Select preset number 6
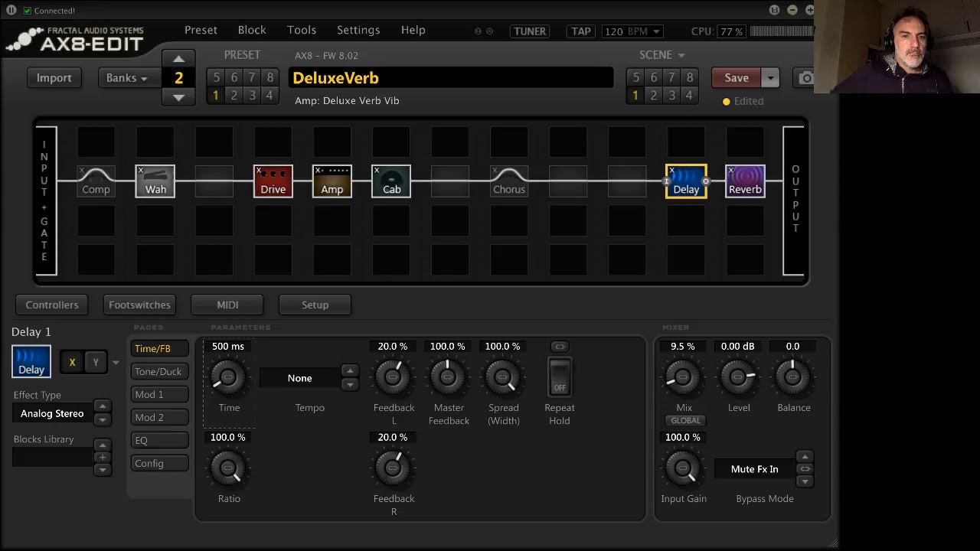Screen dimensions: 980x551 pos(234,77)
